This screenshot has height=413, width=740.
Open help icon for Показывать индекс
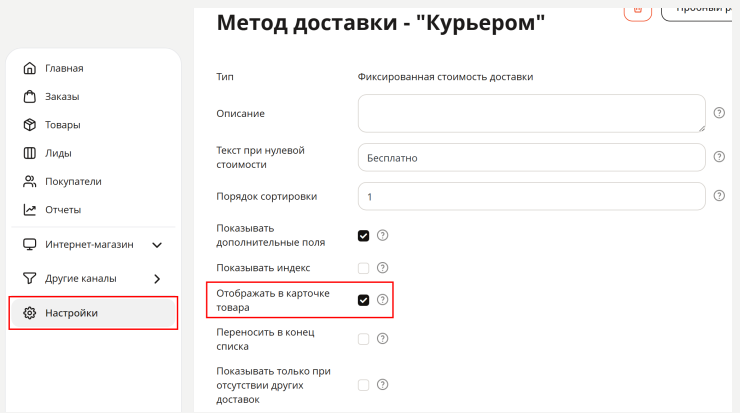382,268
